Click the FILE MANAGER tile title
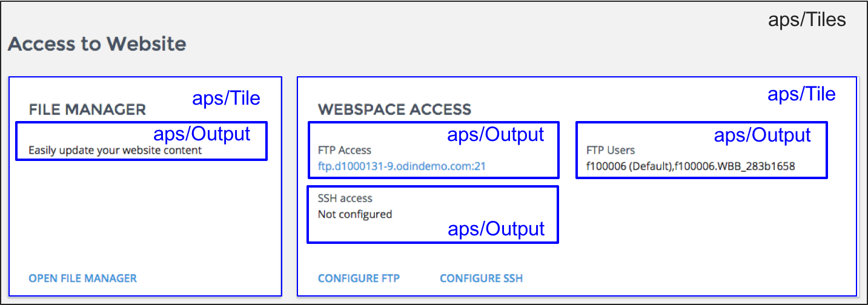868x305 pixels. pyautogui.click(x=87, y=110)
